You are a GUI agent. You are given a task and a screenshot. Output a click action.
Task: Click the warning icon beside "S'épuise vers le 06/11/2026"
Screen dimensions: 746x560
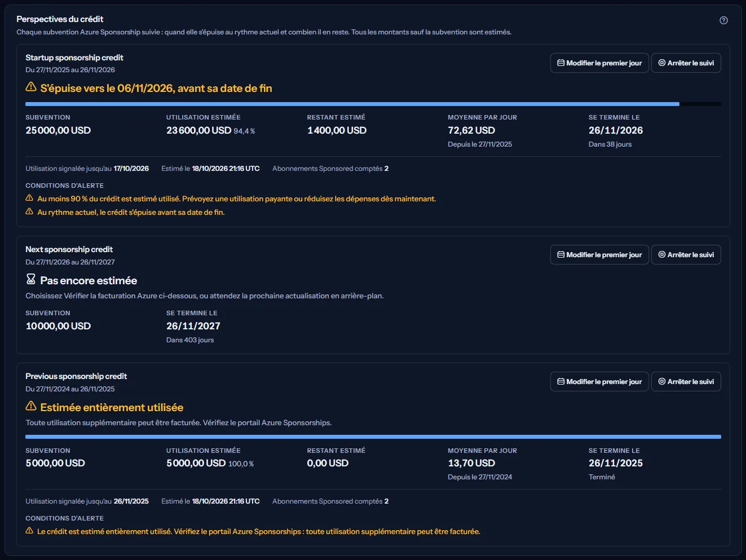point(31,87)
